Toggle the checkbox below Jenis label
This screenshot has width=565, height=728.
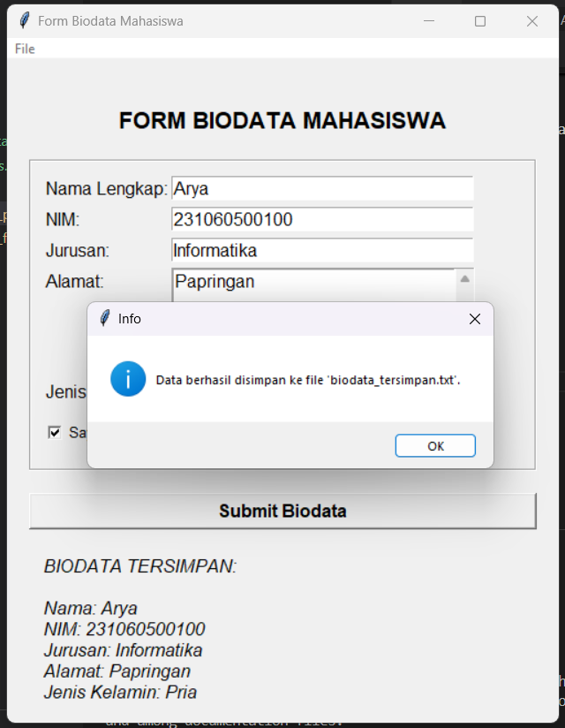click(x=55, y=432)
